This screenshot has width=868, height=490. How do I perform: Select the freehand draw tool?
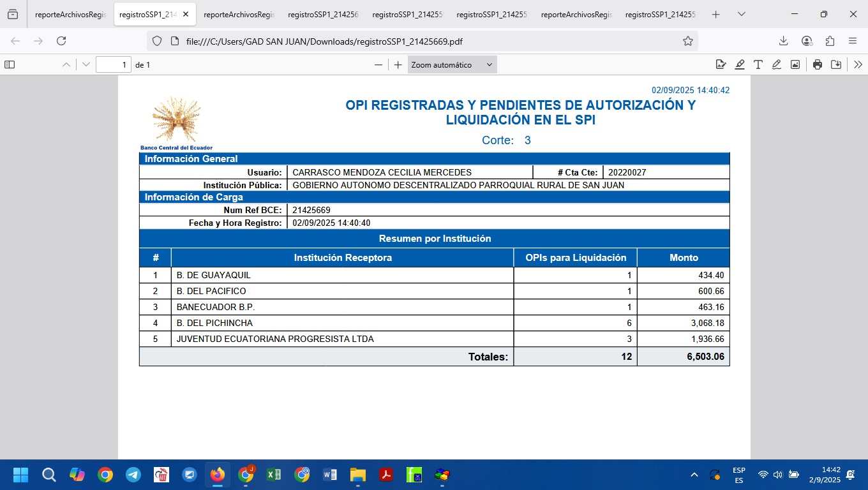(x=777, y=64)
